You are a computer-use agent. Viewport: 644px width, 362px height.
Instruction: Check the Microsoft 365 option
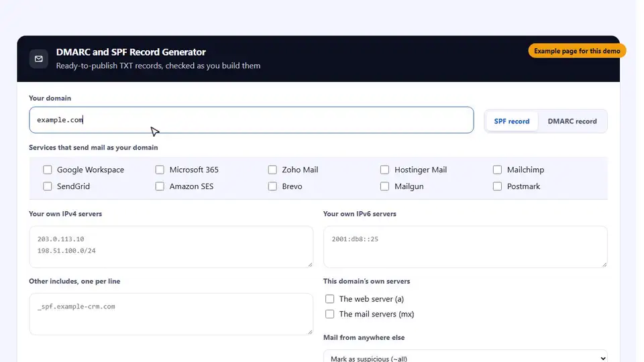coord(160,170)
